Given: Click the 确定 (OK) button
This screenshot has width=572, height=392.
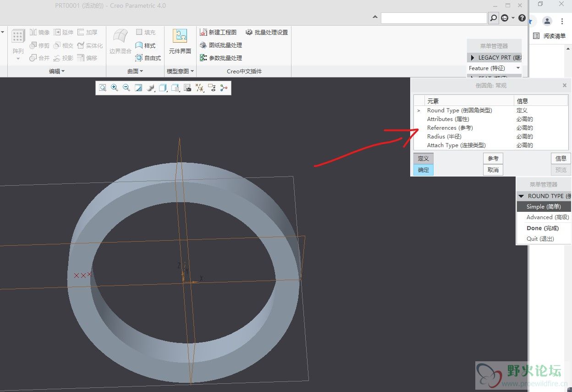Looking at the screenshot, I should tap(423, 170).
